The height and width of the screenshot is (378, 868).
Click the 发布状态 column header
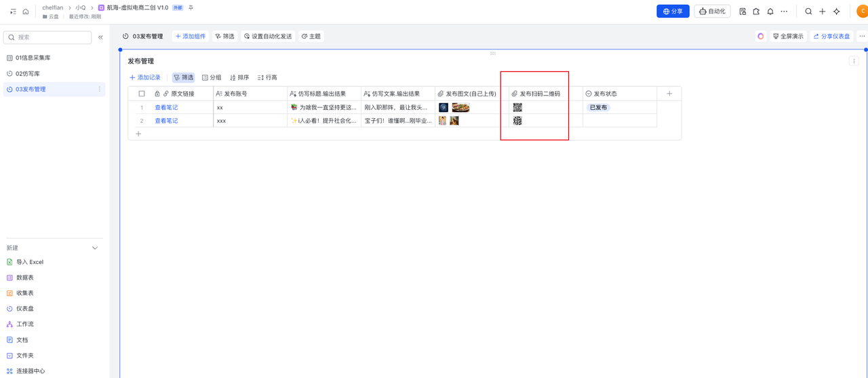(x=620, y=94)
